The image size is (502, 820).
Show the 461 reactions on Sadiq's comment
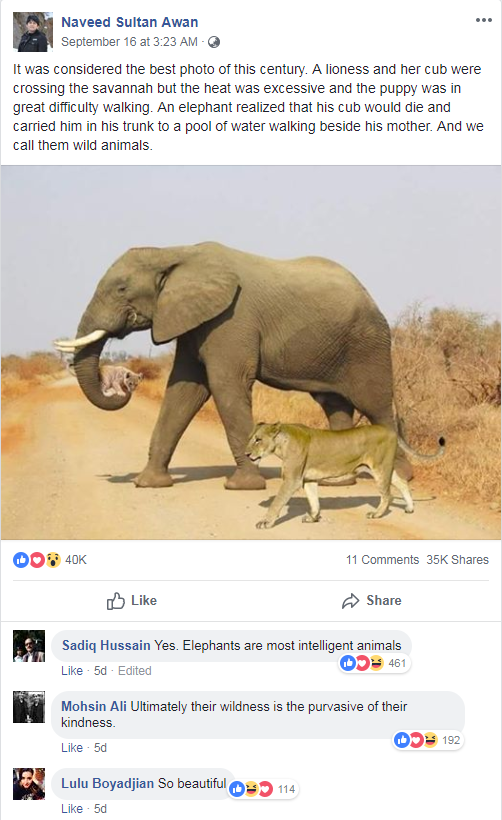373,663
